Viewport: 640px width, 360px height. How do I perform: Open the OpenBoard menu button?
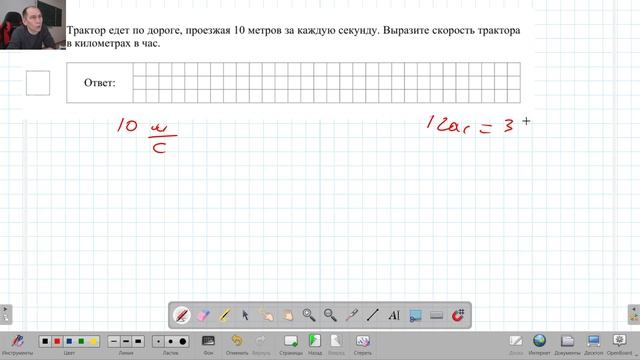(619, 345)
